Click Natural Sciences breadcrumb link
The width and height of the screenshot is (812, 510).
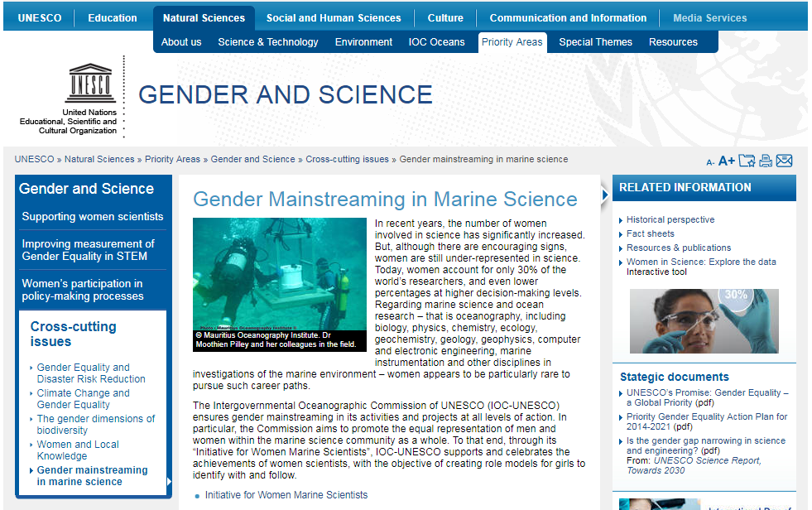coord(99,159)
